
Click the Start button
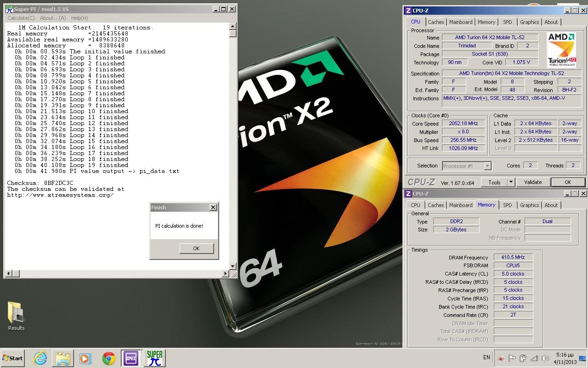tap(12, 358)
